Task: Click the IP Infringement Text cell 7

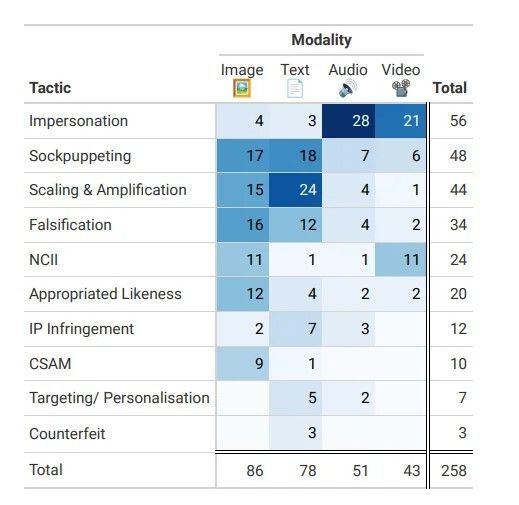Action: pyautogui.click(x=295, y=329)
